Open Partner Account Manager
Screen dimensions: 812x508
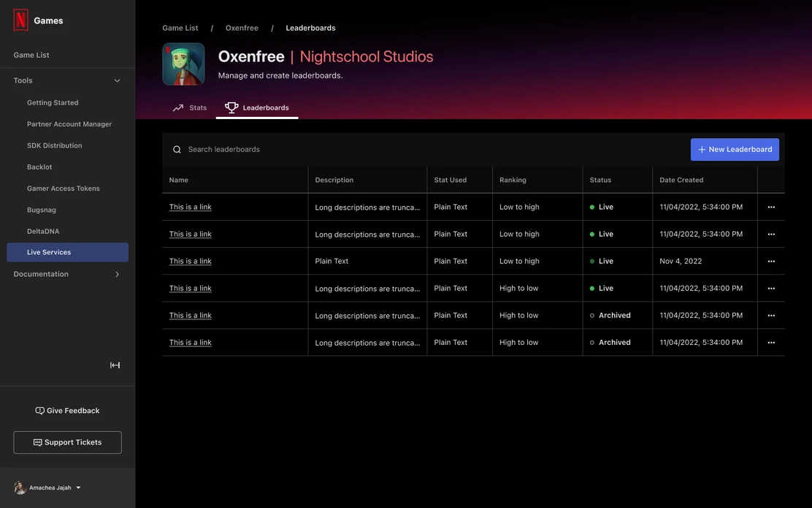pyautogui.click(x=69, y=124)
